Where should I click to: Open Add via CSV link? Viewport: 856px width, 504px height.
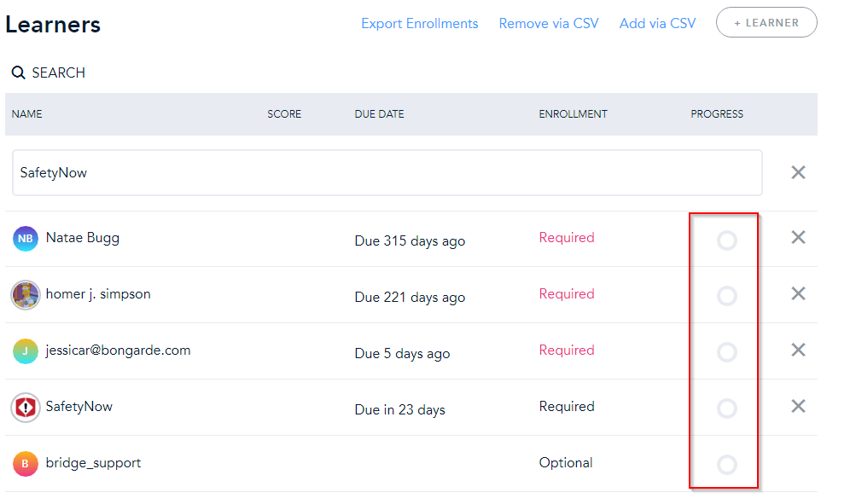657,24
